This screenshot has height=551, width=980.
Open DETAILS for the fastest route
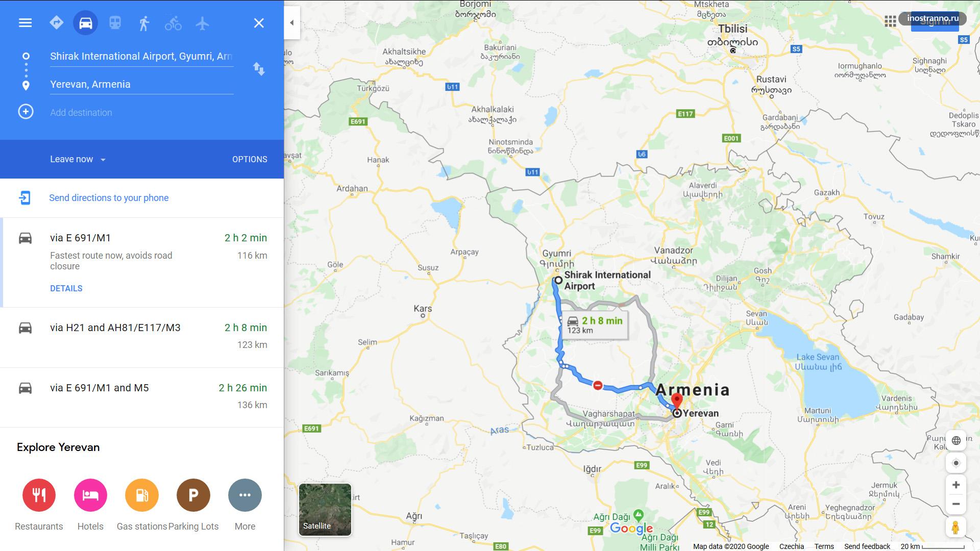(x=66, y=288)
